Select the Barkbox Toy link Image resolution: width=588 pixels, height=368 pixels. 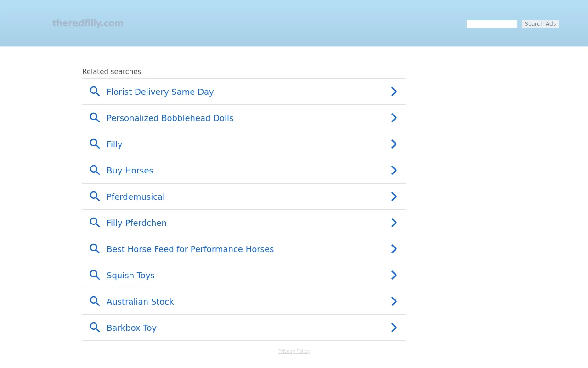tap(131, 328)
